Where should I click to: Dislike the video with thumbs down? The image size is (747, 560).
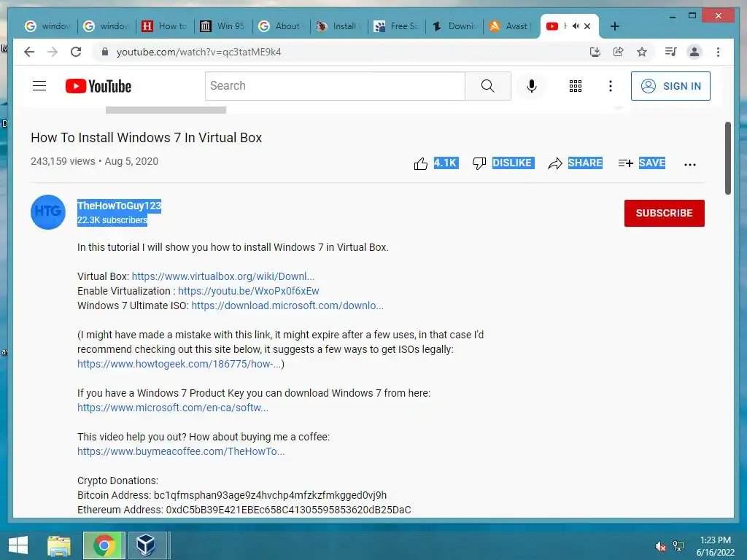[x=479, y=163]
